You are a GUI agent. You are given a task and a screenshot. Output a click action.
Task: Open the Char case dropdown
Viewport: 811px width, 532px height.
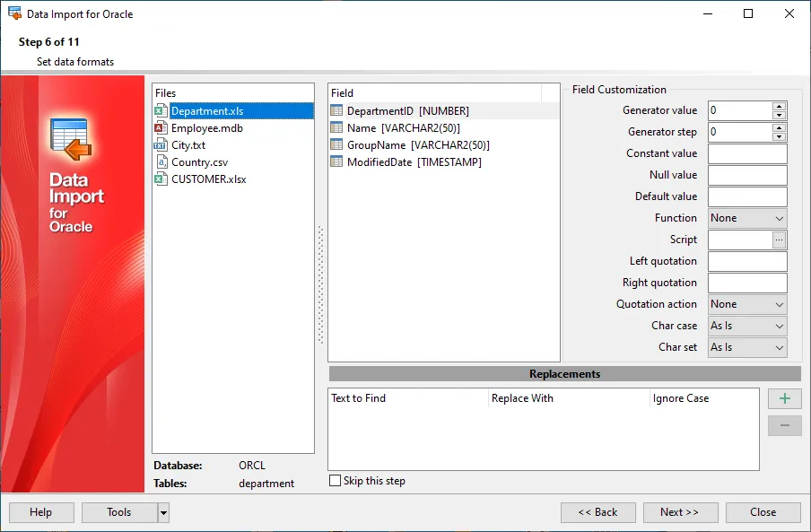[747, 326]
